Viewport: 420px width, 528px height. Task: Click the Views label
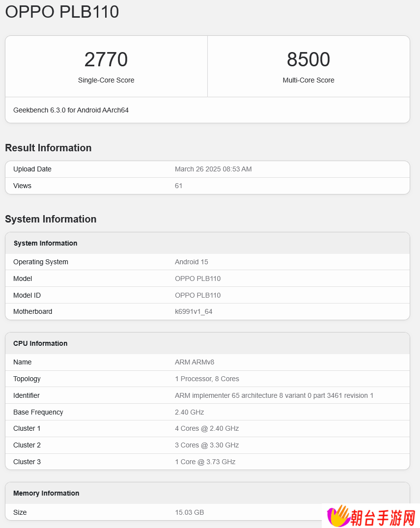pyautogui.click(x=22, y=186)
